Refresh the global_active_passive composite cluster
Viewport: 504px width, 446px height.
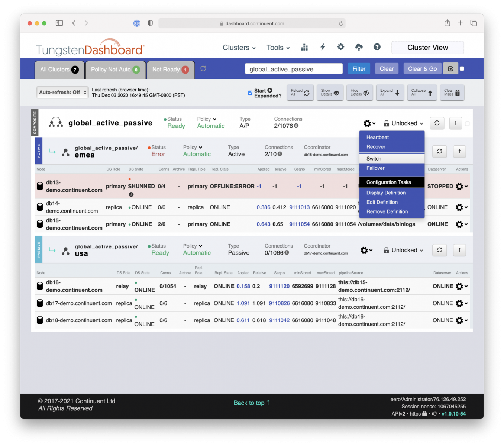coord(437,123)
